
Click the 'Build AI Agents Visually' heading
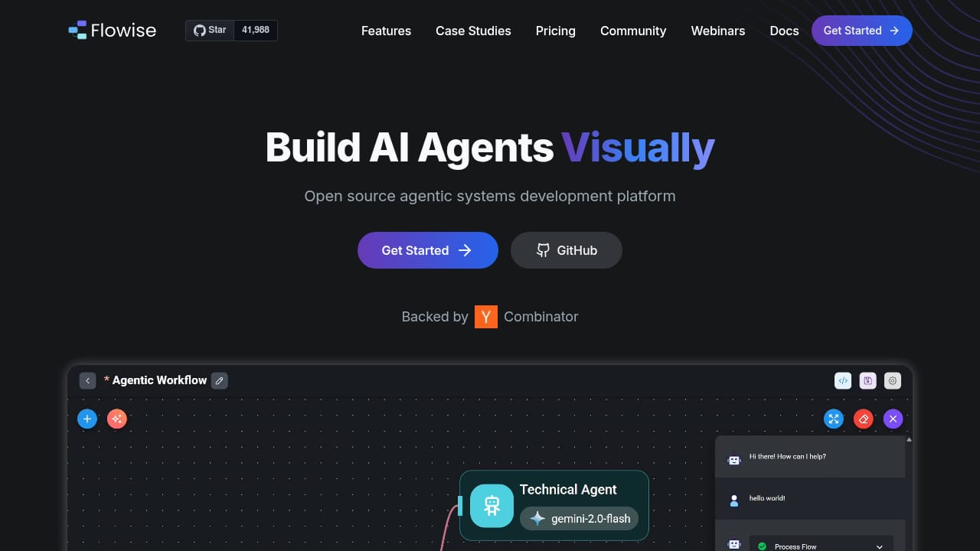(x=490, y=148)
